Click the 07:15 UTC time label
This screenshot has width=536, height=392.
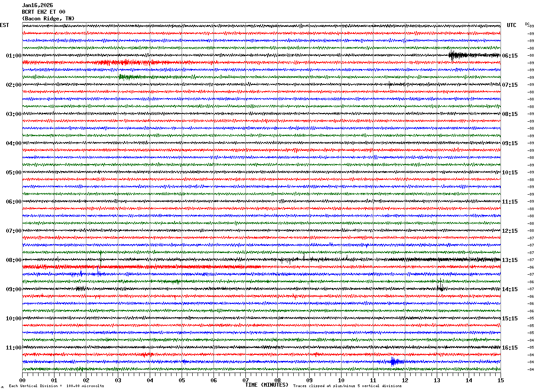click(510, 85)
